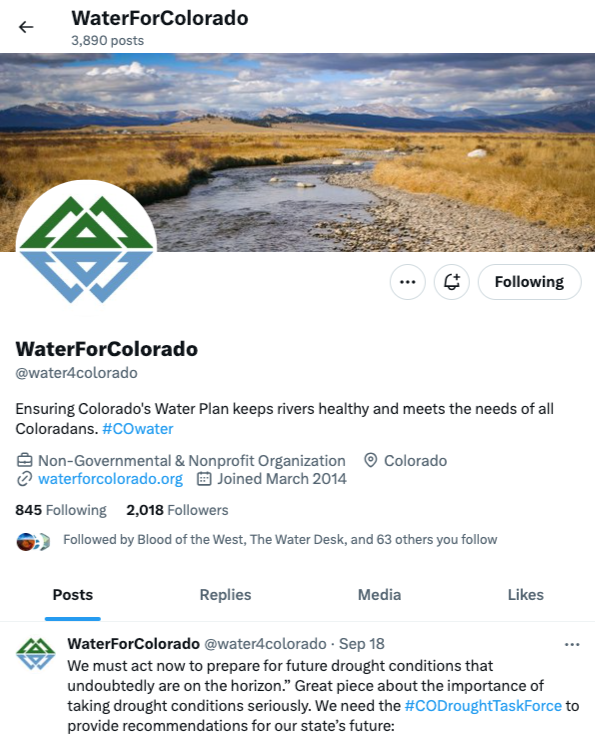
Task: Click mutual followers avatar thumbnails
Action: pos(33,542)
